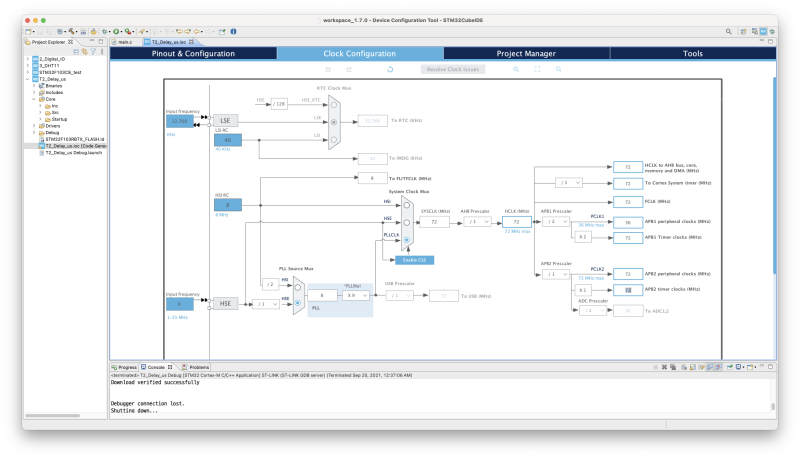Click the New file toolbar icon
Viewport: 800px width, 459px height.
29,32
